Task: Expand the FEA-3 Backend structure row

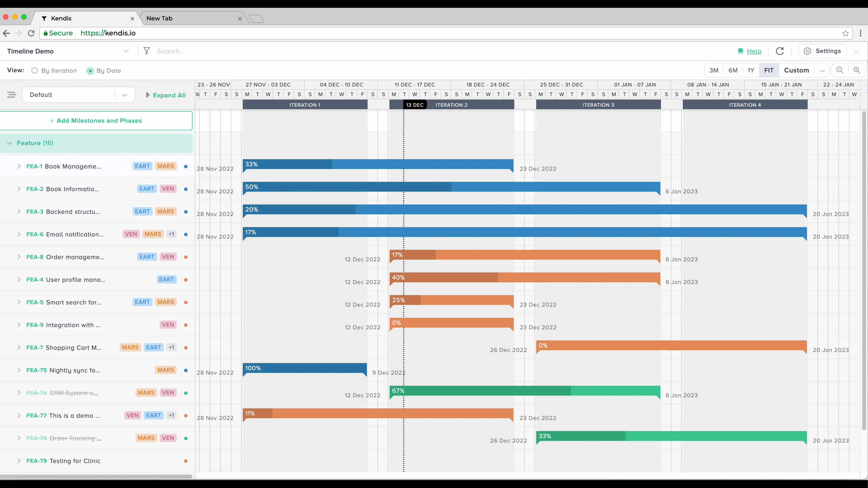Action: [19, 211]
